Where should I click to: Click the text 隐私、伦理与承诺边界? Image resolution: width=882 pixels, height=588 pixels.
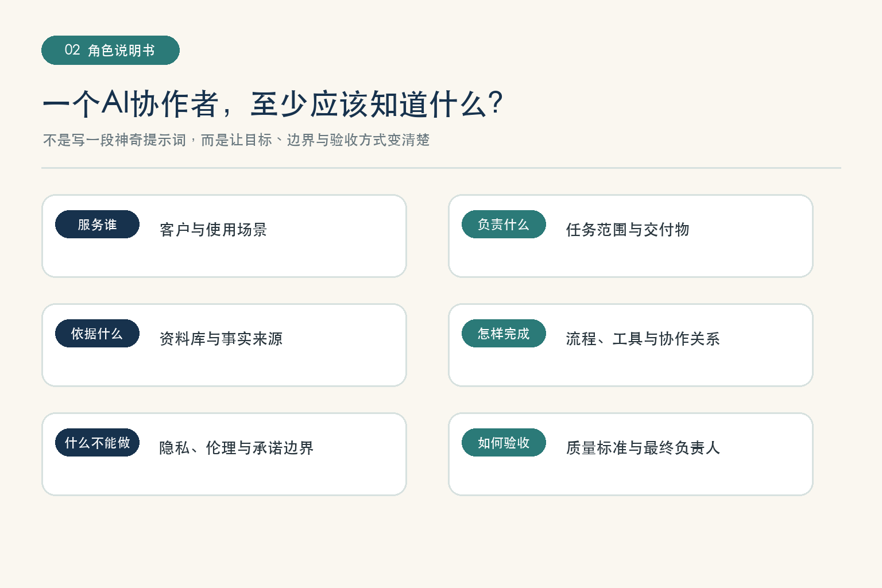pyautogui.click(x=236, y=448)
